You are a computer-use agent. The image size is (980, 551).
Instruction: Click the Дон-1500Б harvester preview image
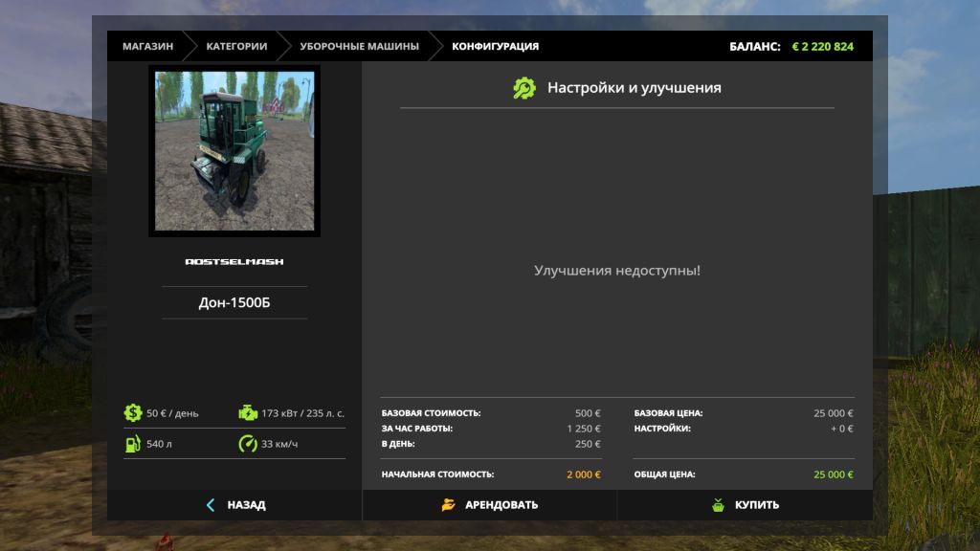point(234,150)
